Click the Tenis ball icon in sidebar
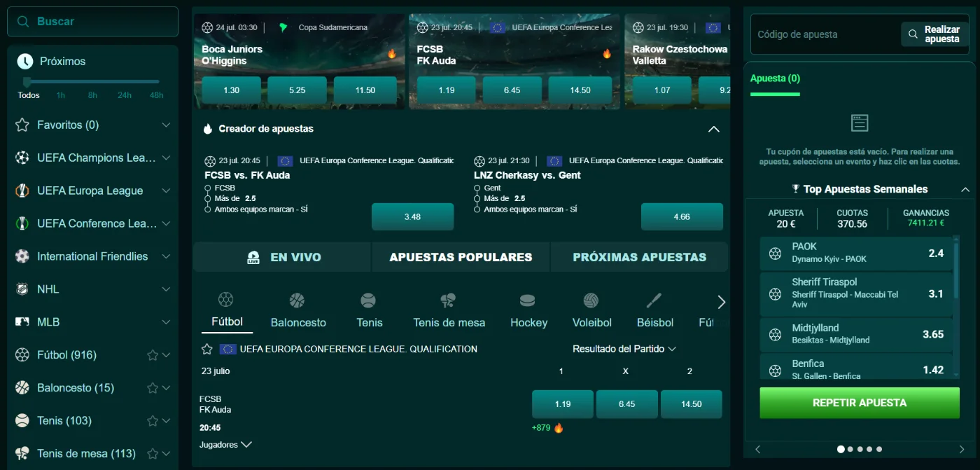Image resolution: width=980 pixels, height=470 pixels. tap(22, 420)
